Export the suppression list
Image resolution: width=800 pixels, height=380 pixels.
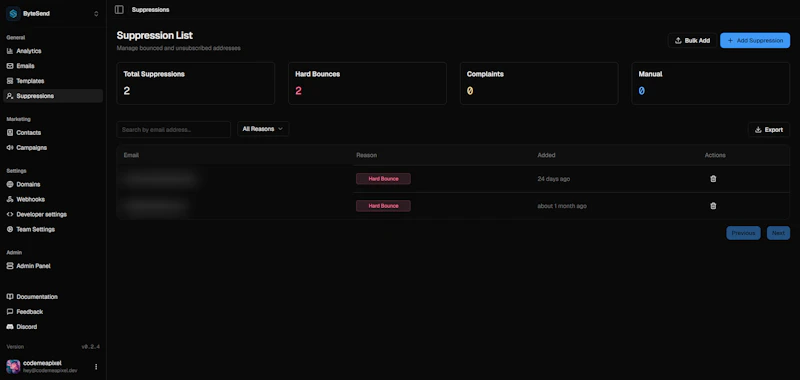coord(769,130)
